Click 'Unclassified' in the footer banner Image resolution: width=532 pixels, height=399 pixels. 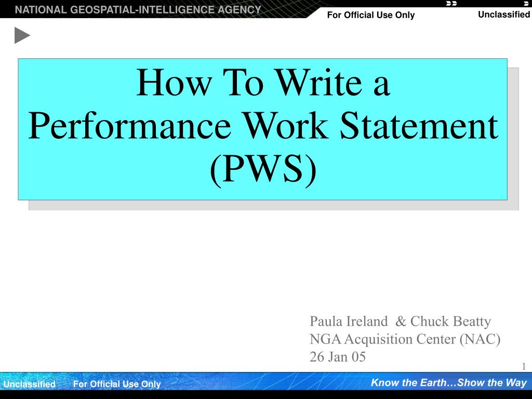pyautogui.click(x=30, y=384)
